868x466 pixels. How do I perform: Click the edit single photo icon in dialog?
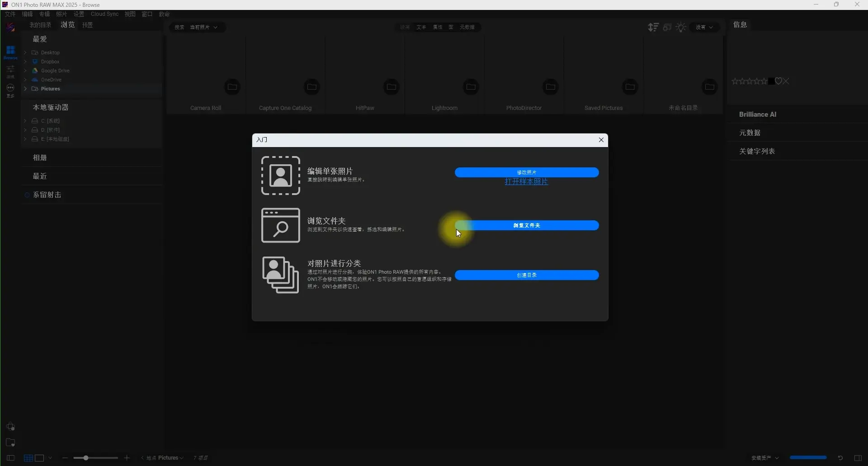[280, 176]
